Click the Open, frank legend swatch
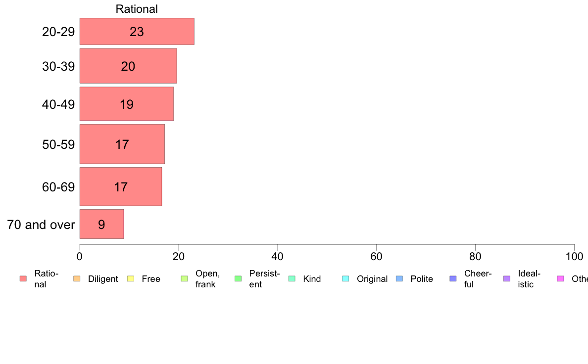Screen dimensions: 588x364 pyautogui.click(x=184, y=278)
